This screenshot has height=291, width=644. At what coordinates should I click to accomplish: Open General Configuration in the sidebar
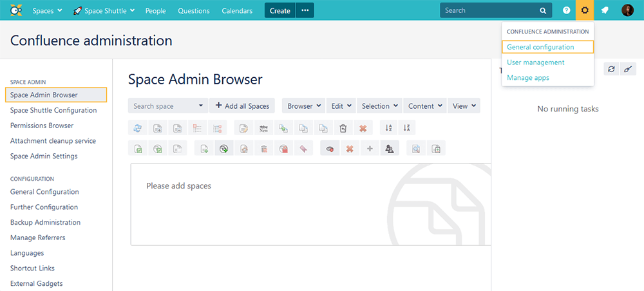pyautogui.click(x=45, y=192)
